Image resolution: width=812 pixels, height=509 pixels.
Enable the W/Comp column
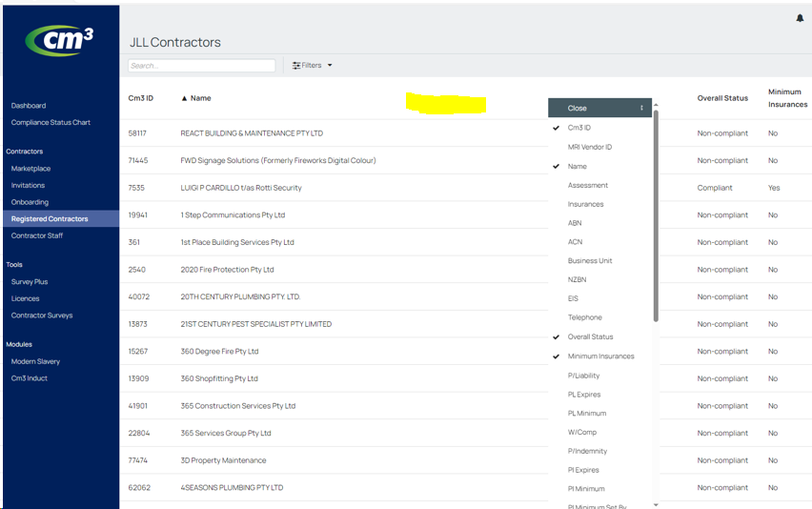[582, 432]
